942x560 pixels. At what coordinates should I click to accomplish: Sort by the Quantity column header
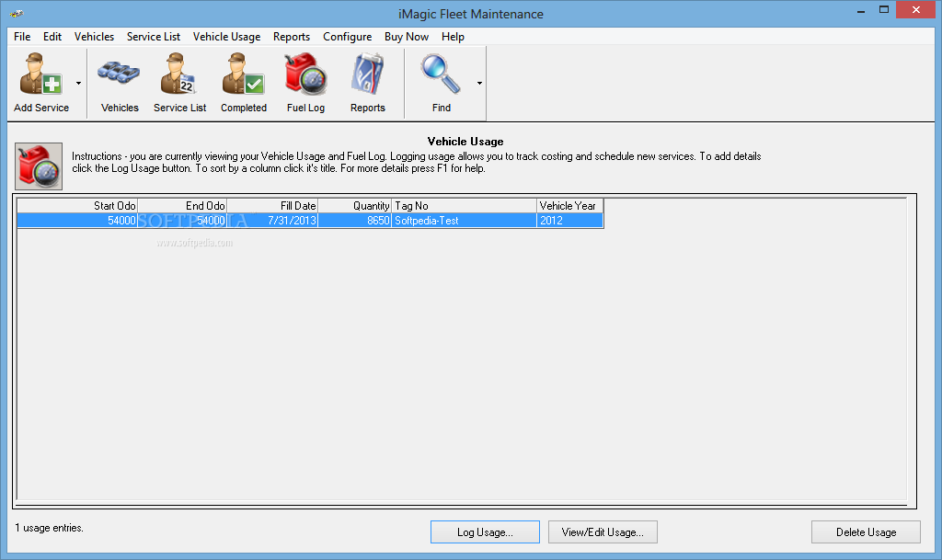[354, 206]
